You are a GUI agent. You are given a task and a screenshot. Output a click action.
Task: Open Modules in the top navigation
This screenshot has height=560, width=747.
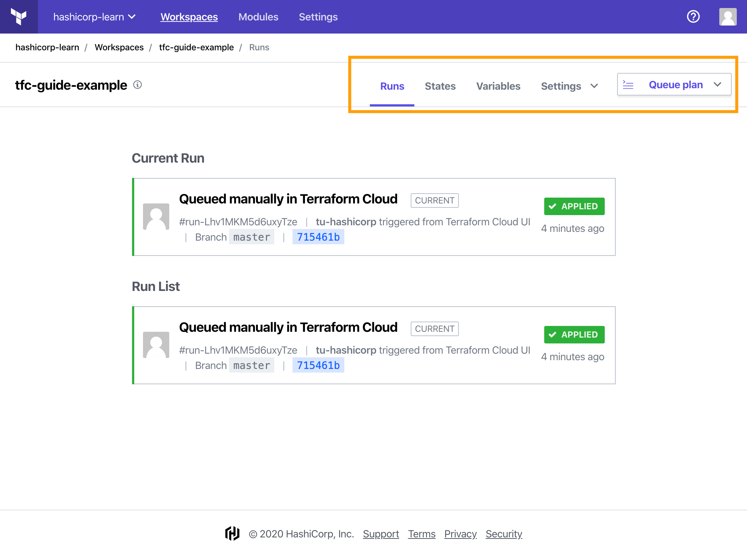click(258, 17)
